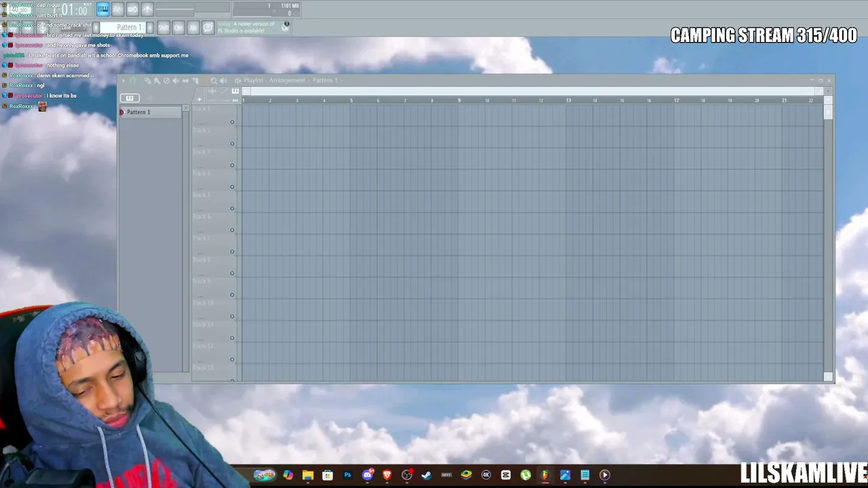Open Notepad from the taskbar
Viewport: 868px width, 488px height.
(585, 475)
